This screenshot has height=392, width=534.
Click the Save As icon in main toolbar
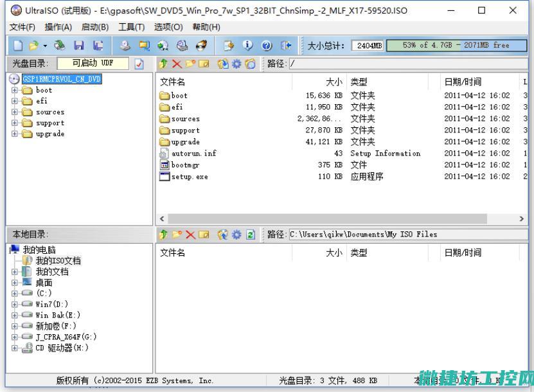(98, 45)
